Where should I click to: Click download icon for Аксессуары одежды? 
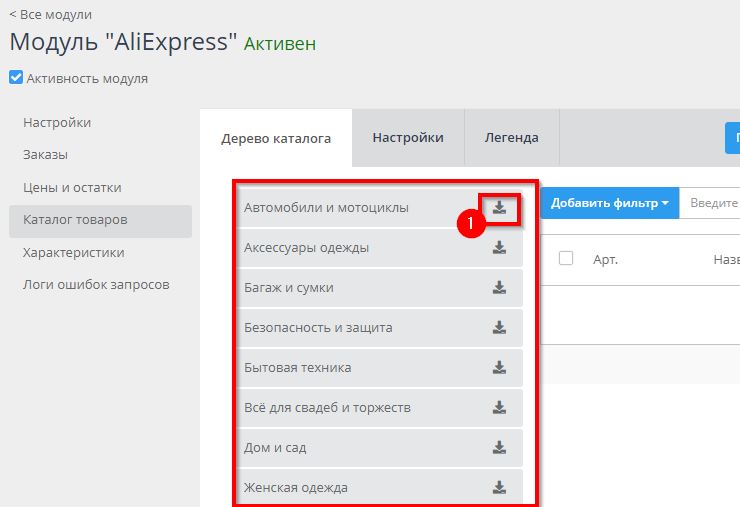(x=499, y=248)
